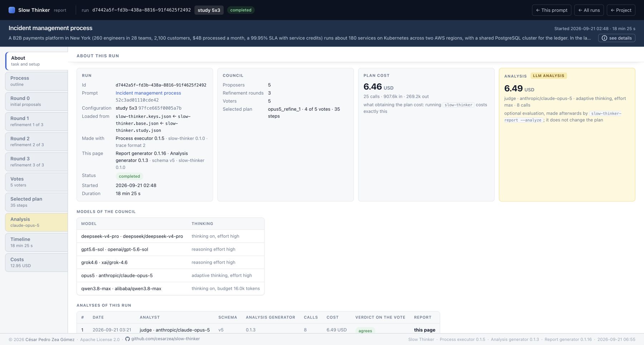Click the agrees verdict badge
This screenshot has height=345, width=644.
coord(365,331)
